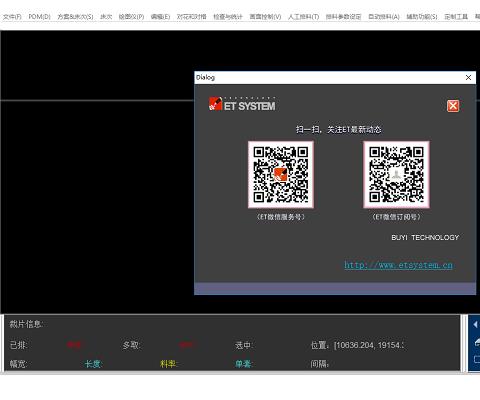Open the 编辑(E) menu

point(160,17)
